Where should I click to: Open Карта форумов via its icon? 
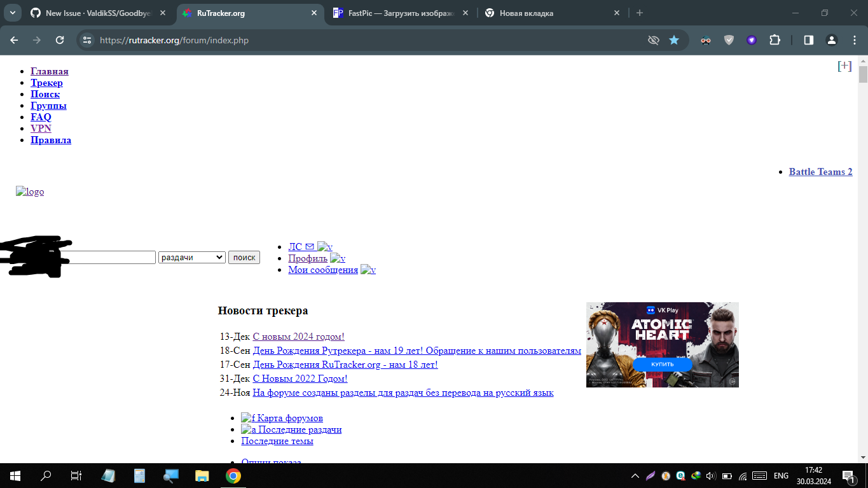tap(247, 417)
